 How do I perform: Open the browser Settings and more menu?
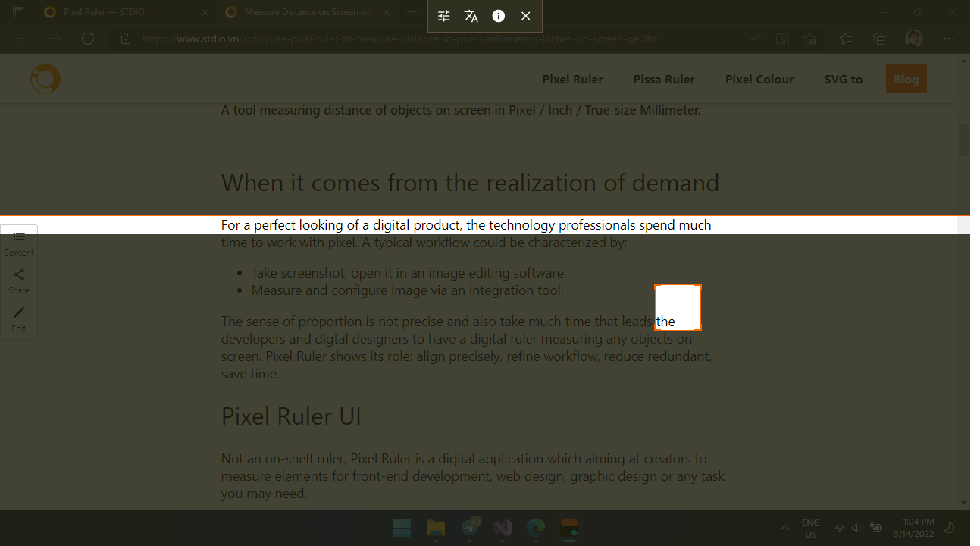pyautogui.click(x=949, y=39)
